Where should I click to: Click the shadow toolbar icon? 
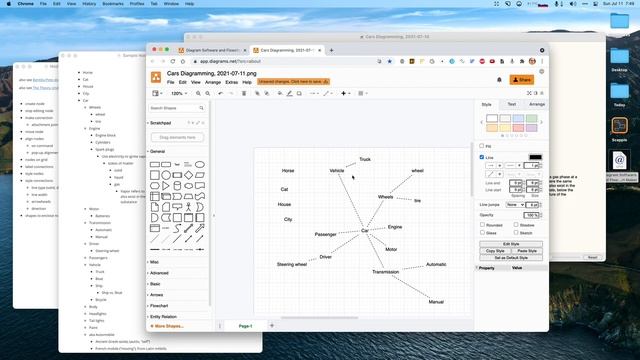(x=299, y=93)
